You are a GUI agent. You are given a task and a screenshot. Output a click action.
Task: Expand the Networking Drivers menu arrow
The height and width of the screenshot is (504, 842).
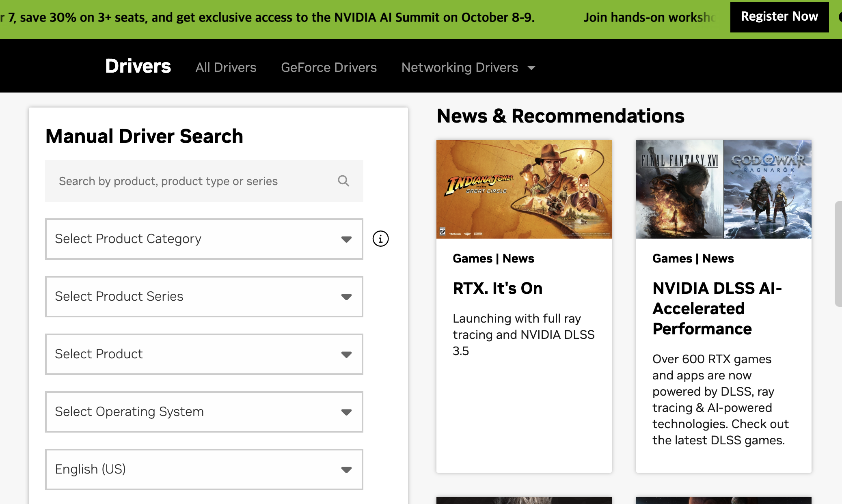point(531,68)
